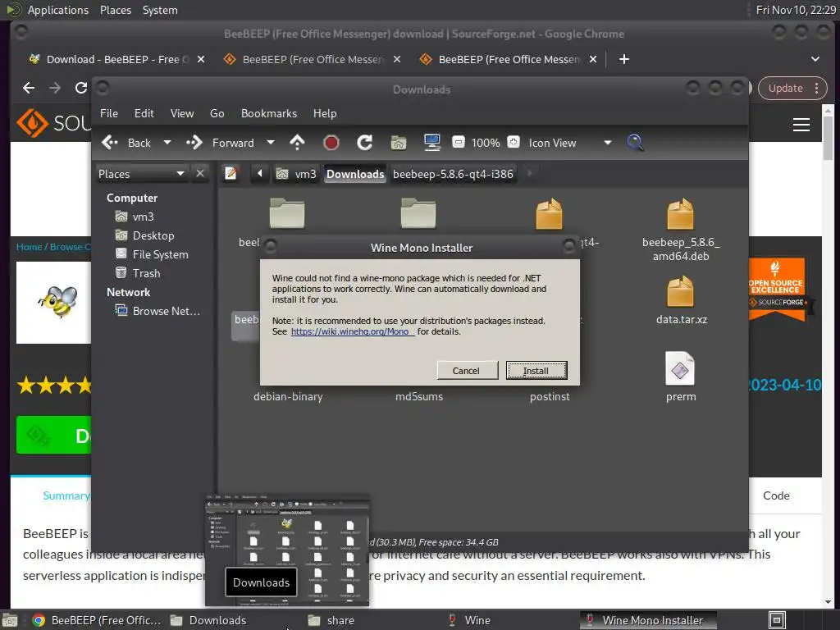Viewport: 840px width, 630px height.
Task: Select the md5sums file label
Action: [x=419, y=397]
